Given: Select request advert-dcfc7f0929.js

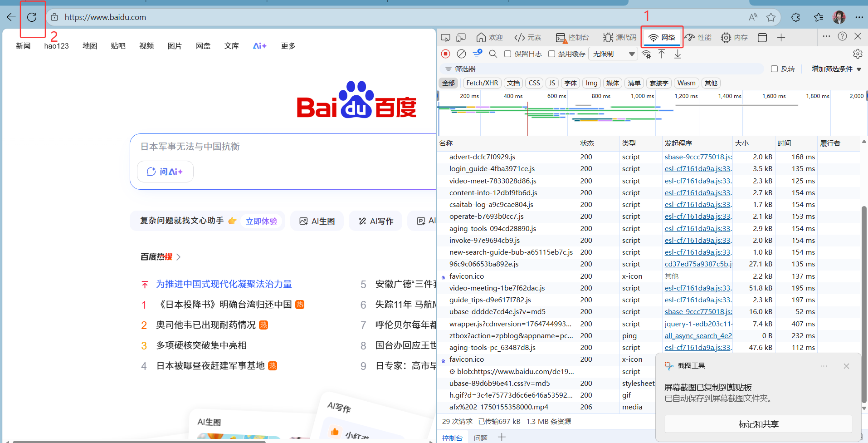Looking at the screenshot, I should click(x=482, y=157).
